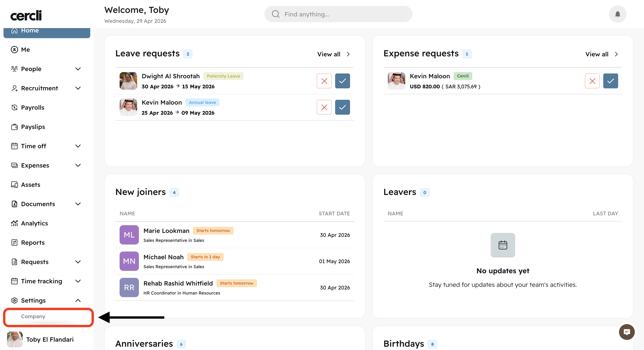View all expense requests

(x=601, y=54)
